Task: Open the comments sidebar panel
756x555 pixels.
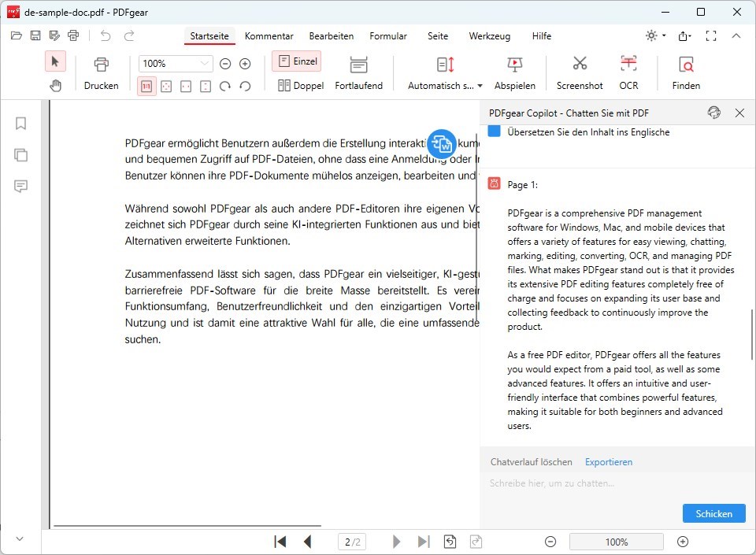Action: tap(20, 186)
